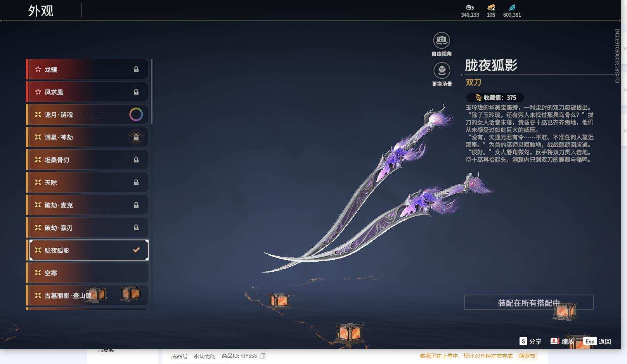Image resolution: width=627 pixels, height=364 pixels.
Task: Click the 外观 page title
Action: 41,11
